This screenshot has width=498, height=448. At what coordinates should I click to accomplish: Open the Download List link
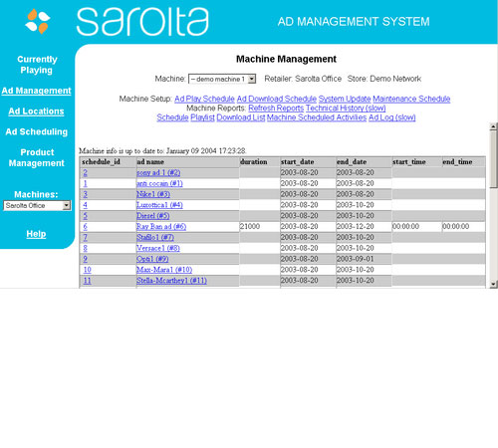click(241, 117)
